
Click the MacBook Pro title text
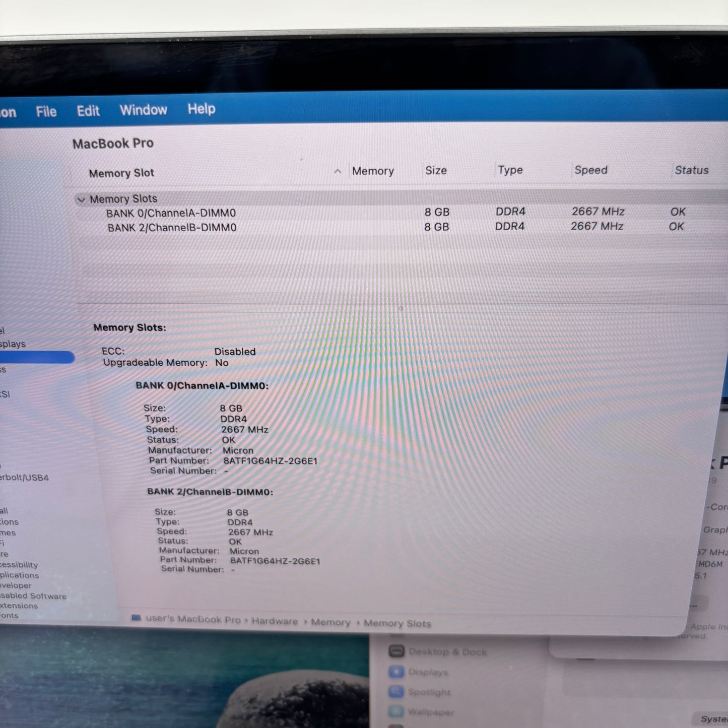(x=113, y=144)
